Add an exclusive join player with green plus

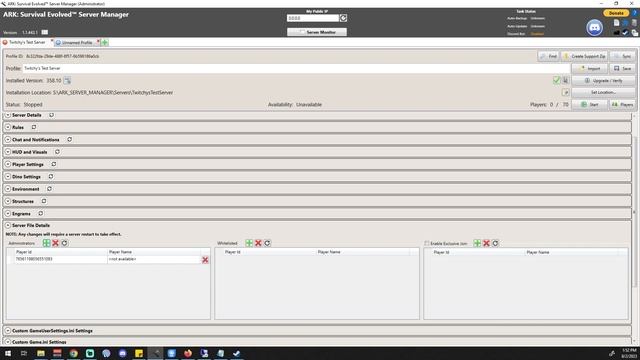(x=477, y=243)
